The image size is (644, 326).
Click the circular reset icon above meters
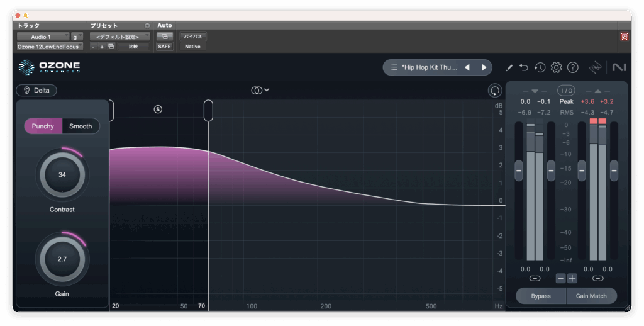(x=495, y=91)
